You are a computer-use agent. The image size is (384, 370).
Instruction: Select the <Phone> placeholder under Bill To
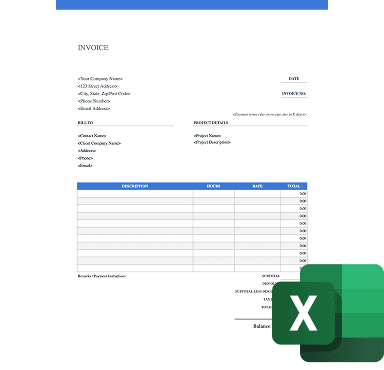(85, 158)
